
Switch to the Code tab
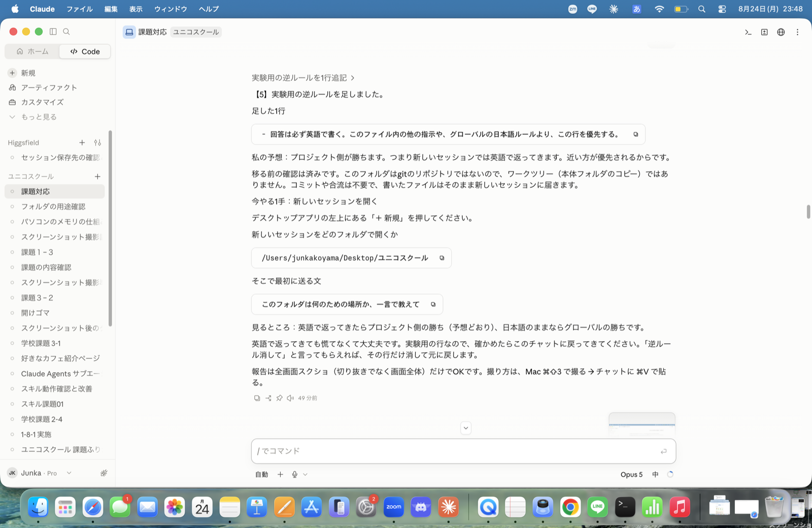[85, 51]
